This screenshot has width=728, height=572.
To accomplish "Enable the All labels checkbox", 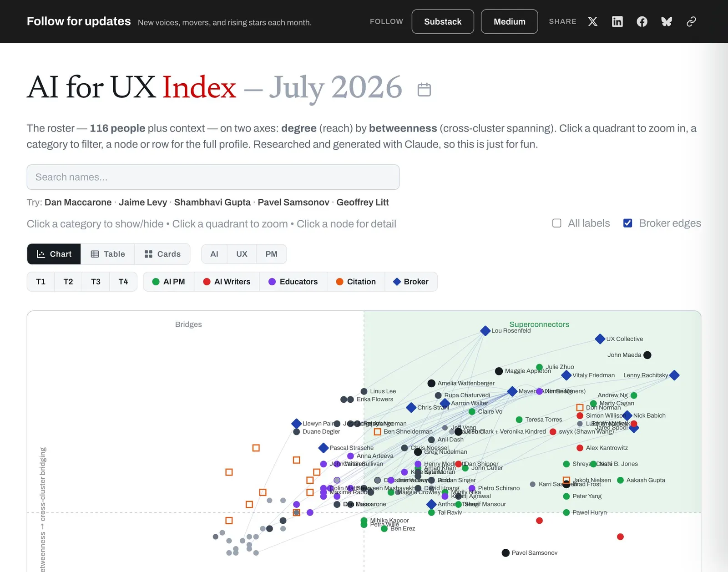I will [556, 223].
